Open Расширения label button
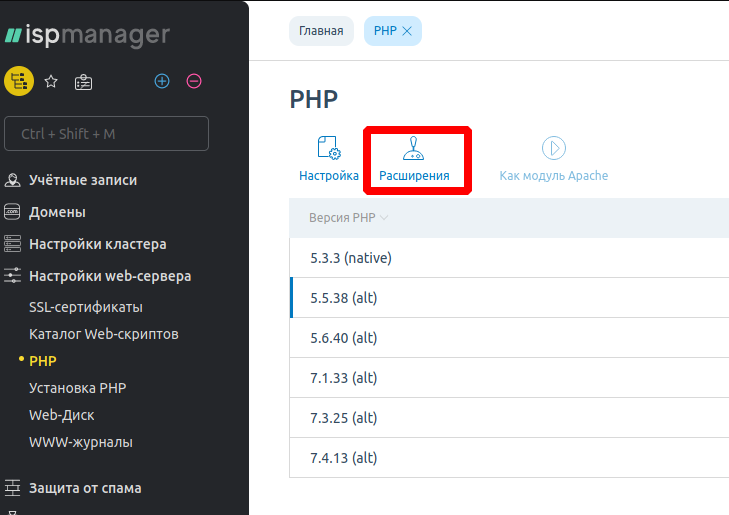The image size is (729, 515). click(414, 176)
